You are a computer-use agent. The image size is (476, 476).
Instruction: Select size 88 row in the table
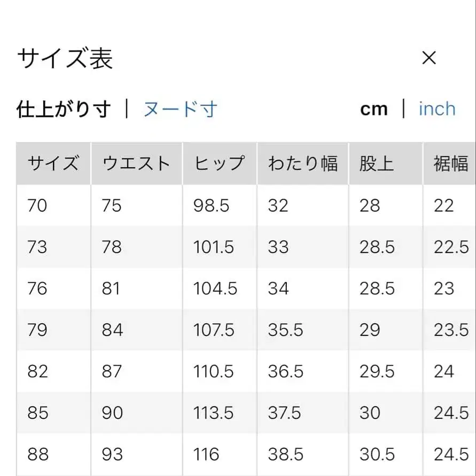(36, 455)
